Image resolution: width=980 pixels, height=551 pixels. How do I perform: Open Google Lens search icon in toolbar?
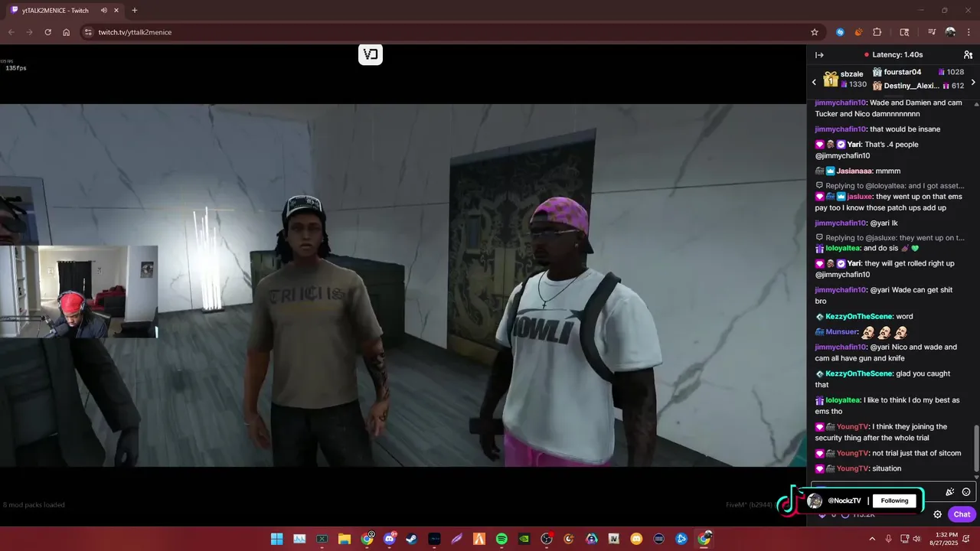tap(904, 32)
